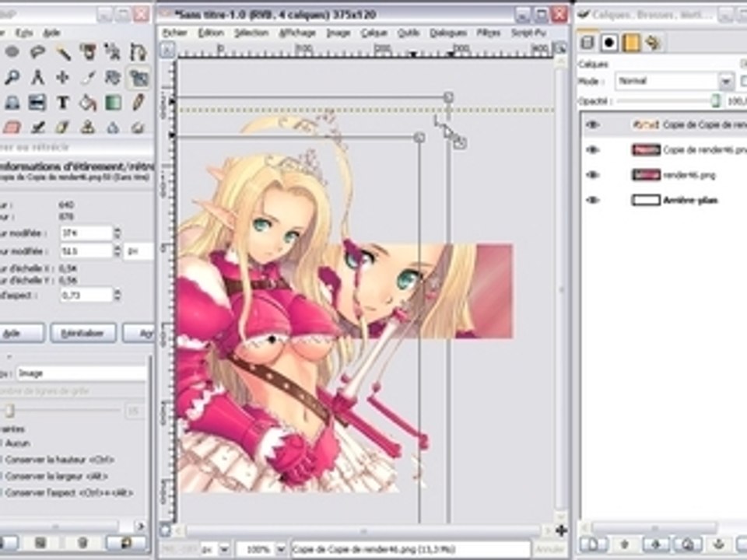The image size is (747, 560).
Task: Choose 'Conserver l'aspect <Ctrl>+<Alt>' option
Action: coord(68,493)
